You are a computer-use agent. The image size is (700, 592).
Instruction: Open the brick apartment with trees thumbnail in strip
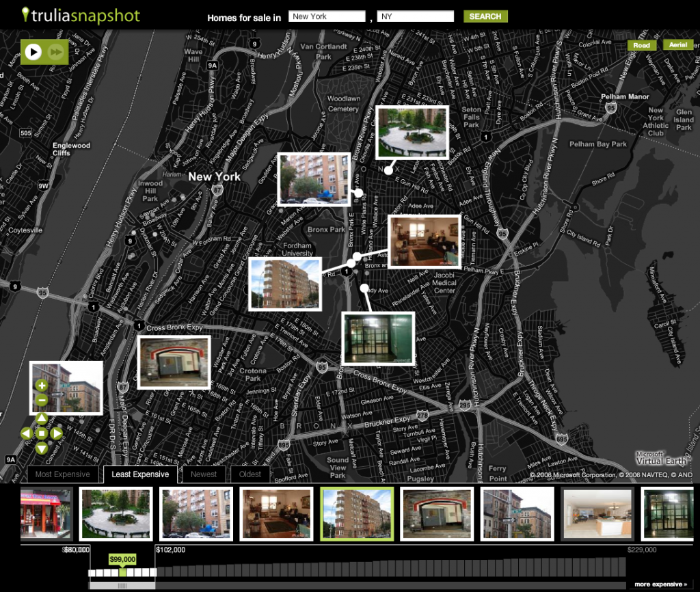(x=196, y=514)
